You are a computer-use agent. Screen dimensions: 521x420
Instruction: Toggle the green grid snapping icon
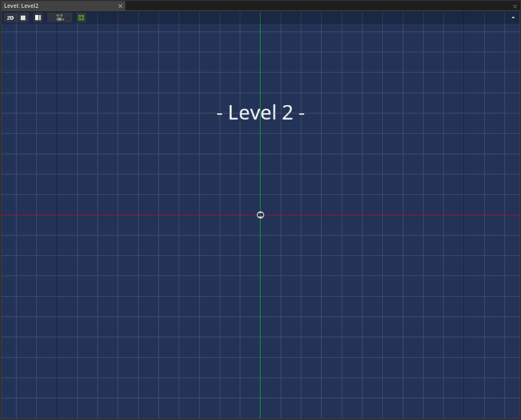point(81,18)
